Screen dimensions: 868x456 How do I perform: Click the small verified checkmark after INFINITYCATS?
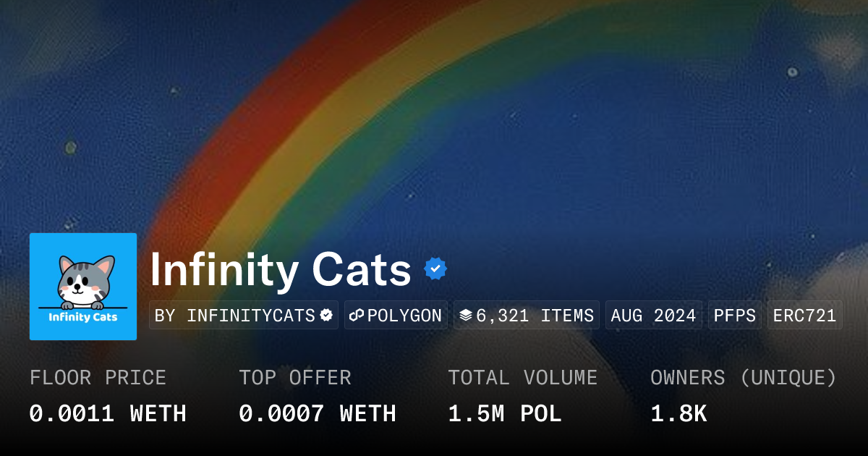point(326,316)
